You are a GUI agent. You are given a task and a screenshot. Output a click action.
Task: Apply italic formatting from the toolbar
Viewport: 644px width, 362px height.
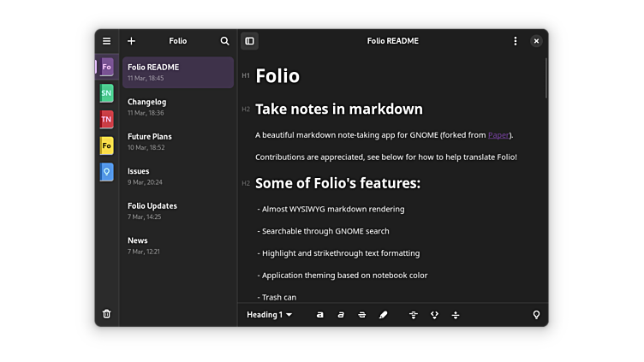[x=341, y=315]
